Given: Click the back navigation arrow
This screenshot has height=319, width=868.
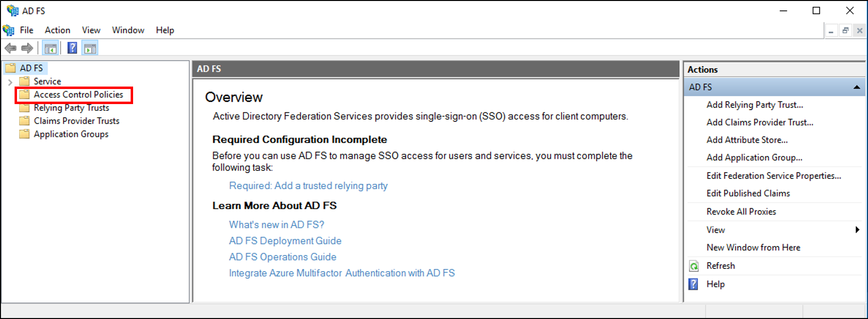Looking at the screenshot, I should pos(10,47).
